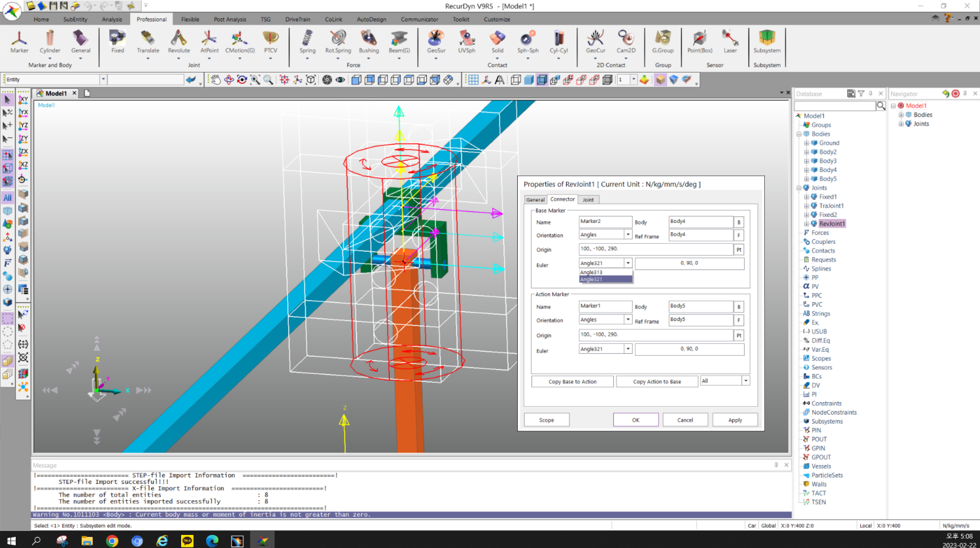Viewport: 980px width, 548px height.
Task: Select the Laser sensor tool
Action: coord(730,42)
